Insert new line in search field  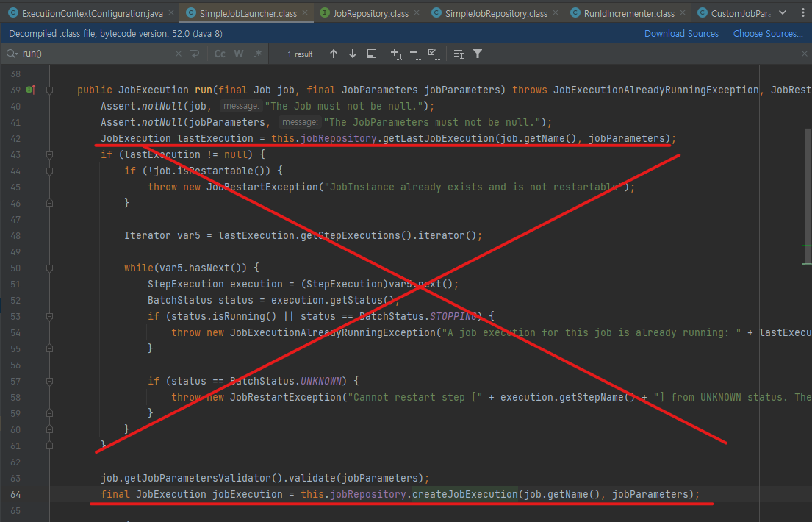(x=195, y=54)
